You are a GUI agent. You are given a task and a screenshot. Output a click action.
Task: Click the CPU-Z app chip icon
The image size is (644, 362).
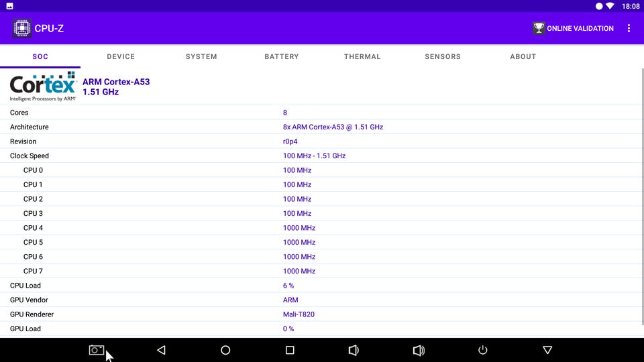[x=21, y=28]
